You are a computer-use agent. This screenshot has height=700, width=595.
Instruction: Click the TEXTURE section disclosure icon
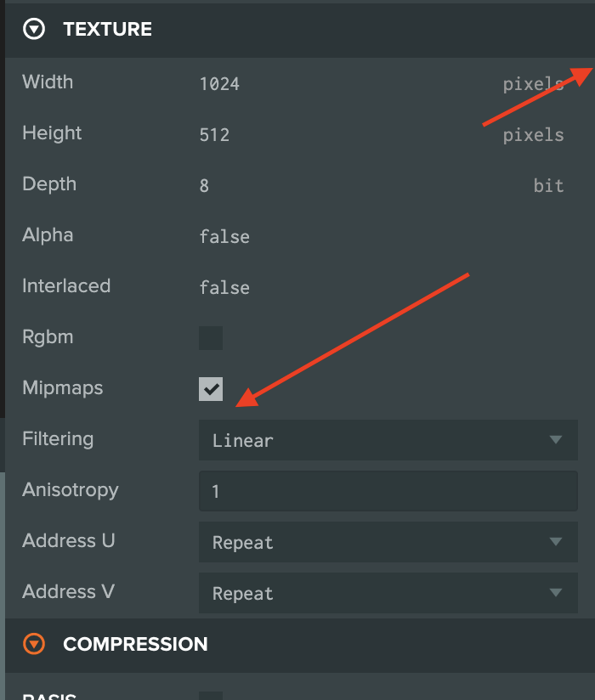click(33, 29)
